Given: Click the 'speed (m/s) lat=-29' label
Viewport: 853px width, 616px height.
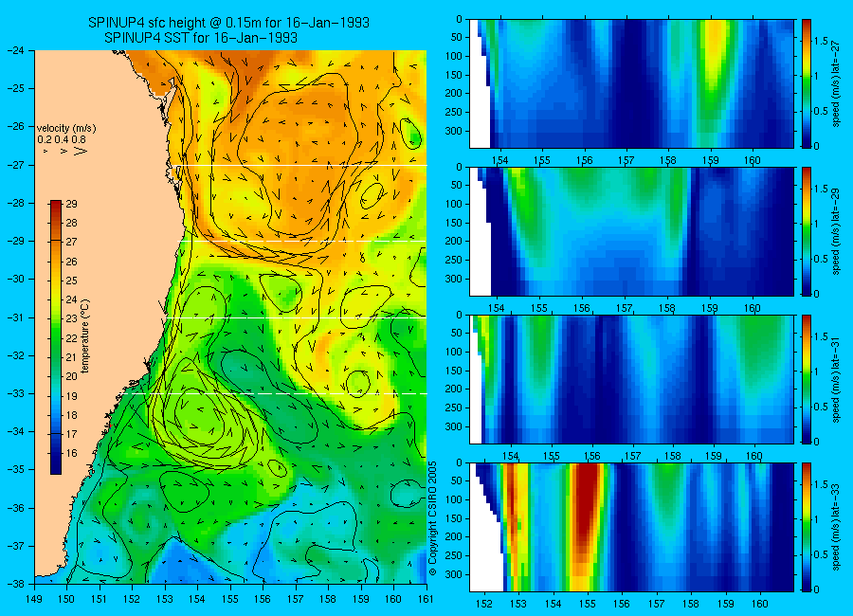Looking at the screenshot, I should [x=836, y=231].
